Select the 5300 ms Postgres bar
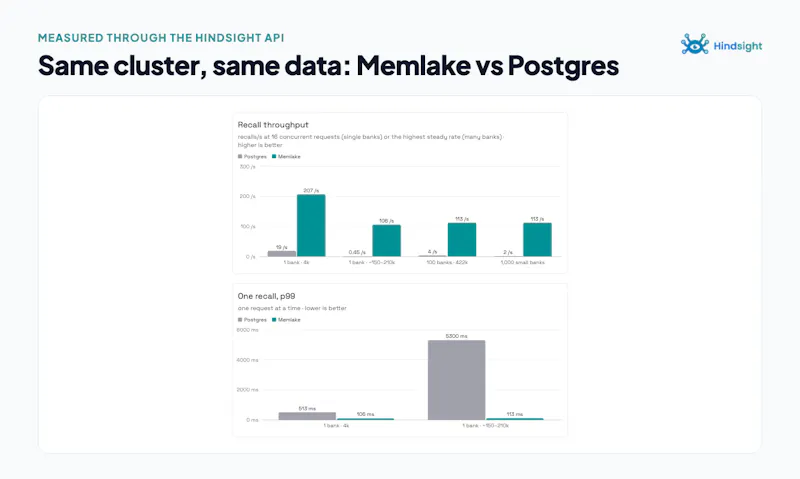The height and width of the screenshot is (479, 800). (457, 380)
